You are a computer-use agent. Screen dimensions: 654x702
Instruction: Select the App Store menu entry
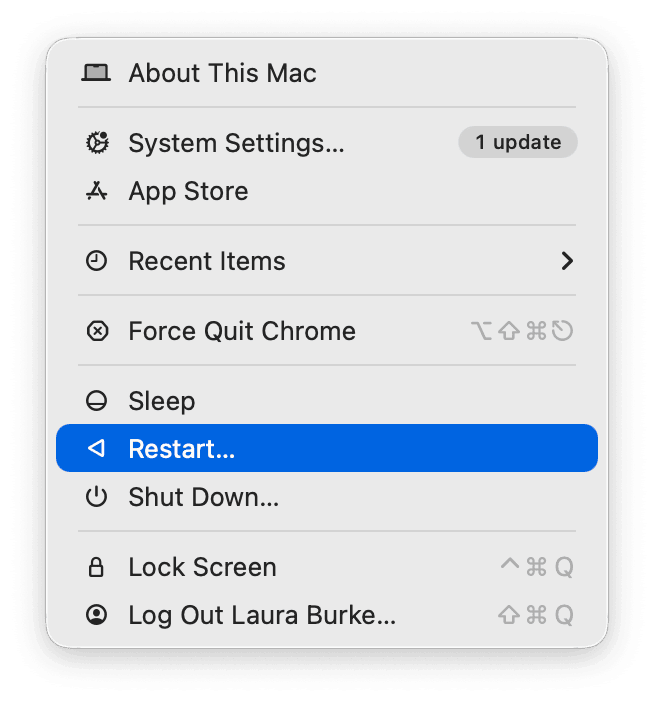click(x=188, y=191)
